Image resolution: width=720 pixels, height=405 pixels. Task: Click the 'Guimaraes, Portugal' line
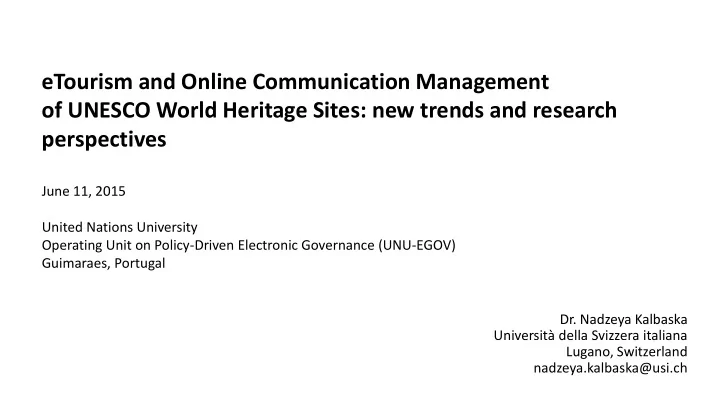coord(103,263)
